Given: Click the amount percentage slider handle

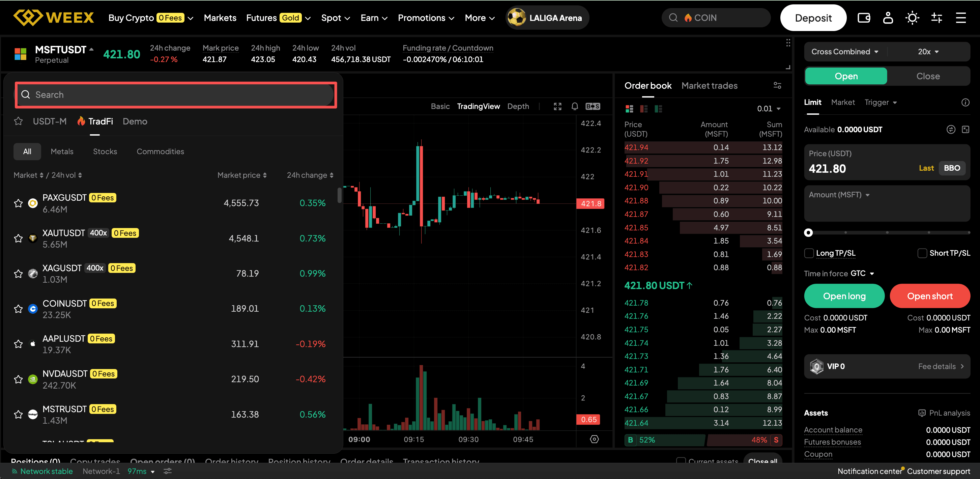Looking at the screenshot, I should [808, 232].
